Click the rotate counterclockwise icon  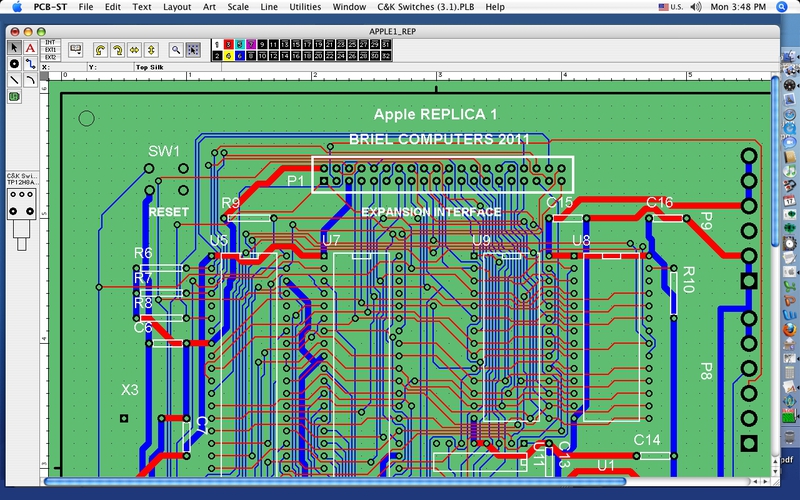pos(101,50)
